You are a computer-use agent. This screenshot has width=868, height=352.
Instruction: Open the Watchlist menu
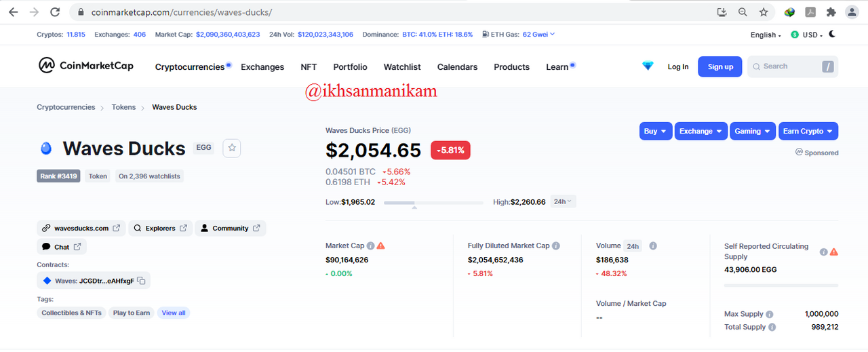(402, 66)
